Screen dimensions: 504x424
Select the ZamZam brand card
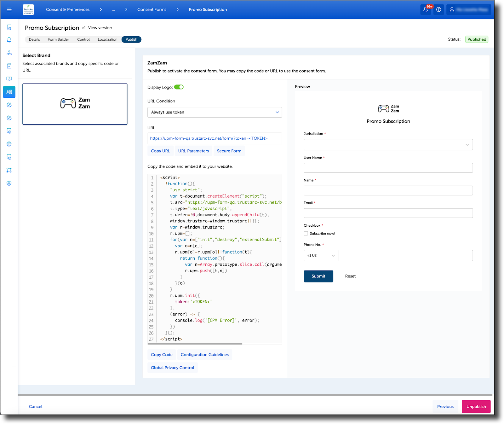(75, 104)
